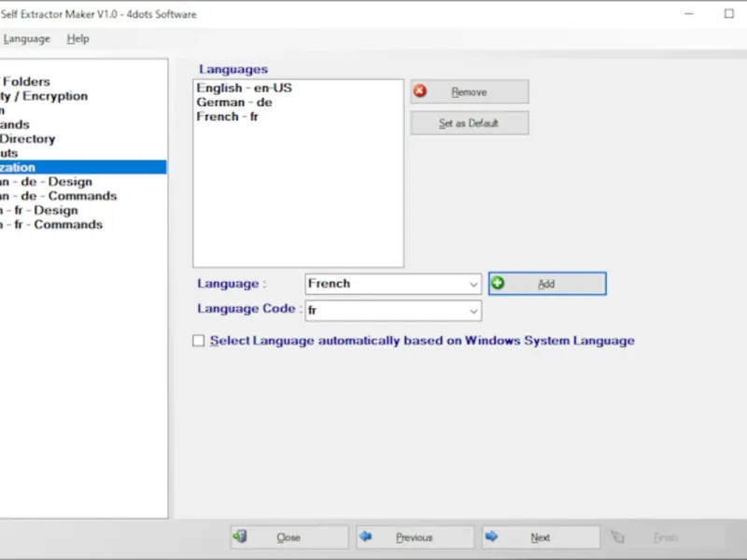Enable automatic language selection checkbox
This screenshot has width=747, height=560.
[x=198, y=341]
